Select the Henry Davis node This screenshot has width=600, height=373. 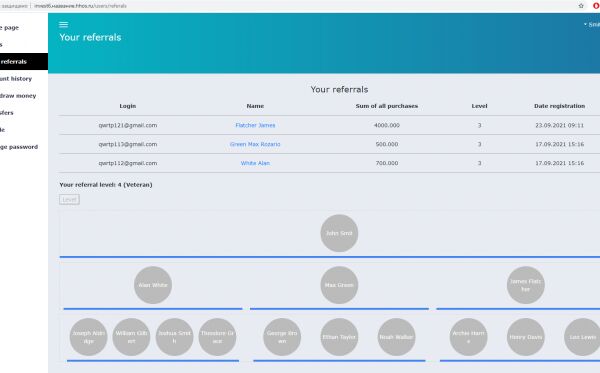pyautogui.click(x=525, y=337)
